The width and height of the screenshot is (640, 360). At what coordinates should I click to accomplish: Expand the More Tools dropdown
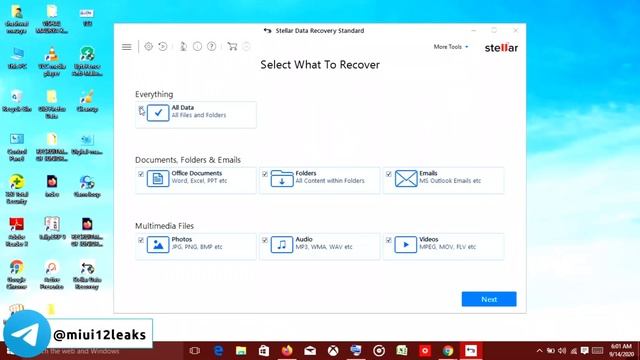(x=451, y=47)
